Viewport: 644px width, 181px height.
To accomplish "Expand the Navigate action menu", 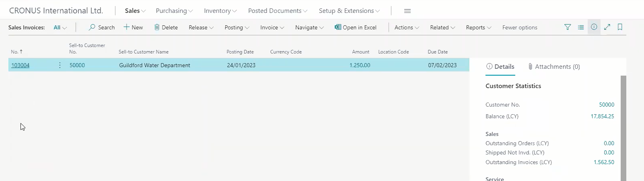I will pos(309,27).
